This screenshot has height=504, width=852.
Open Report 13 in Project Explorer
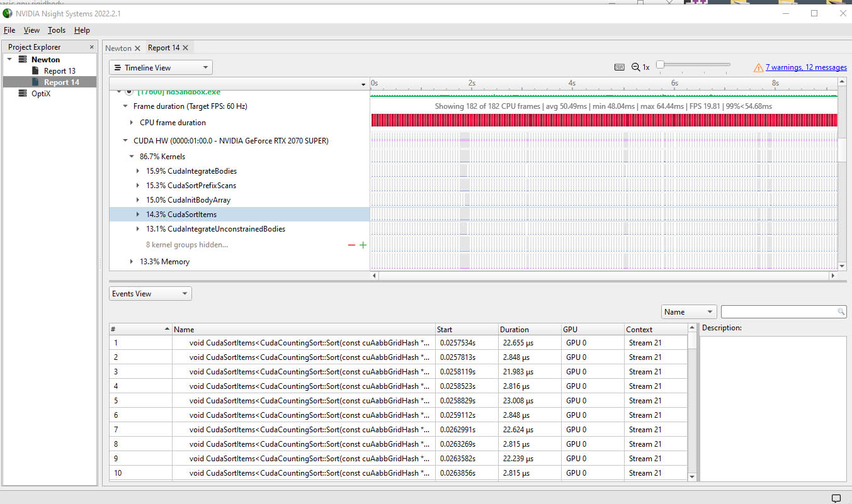point(59,71)
